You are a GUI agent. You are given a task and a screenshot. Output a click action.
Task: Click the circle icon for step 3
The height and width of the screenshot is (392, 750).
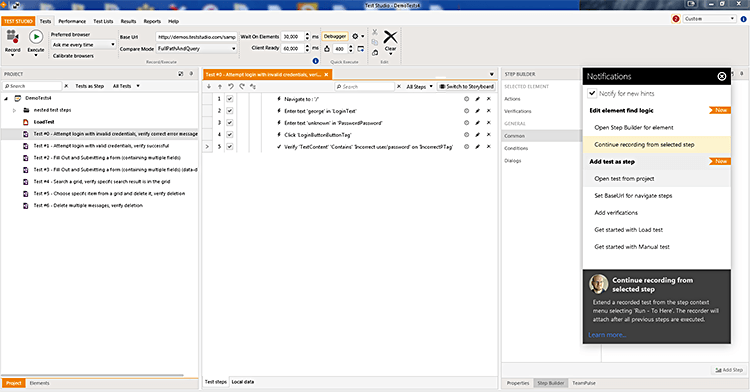[x=466, y=123]
